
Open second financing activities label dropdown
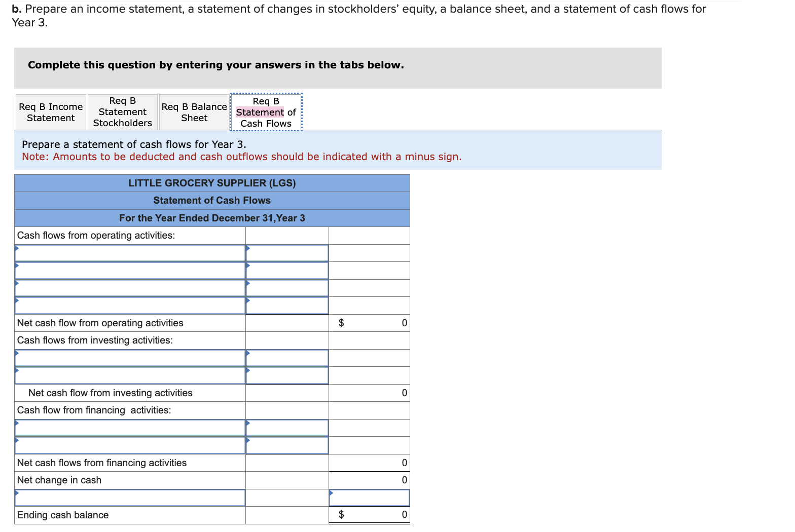[130, 445]
